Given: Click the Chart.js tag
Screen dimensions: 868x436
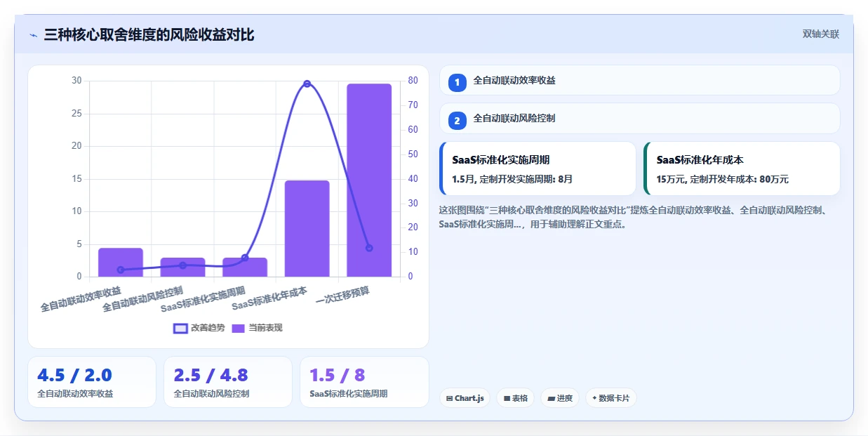Looking at the screenshot, I should [x=465, y=398].
